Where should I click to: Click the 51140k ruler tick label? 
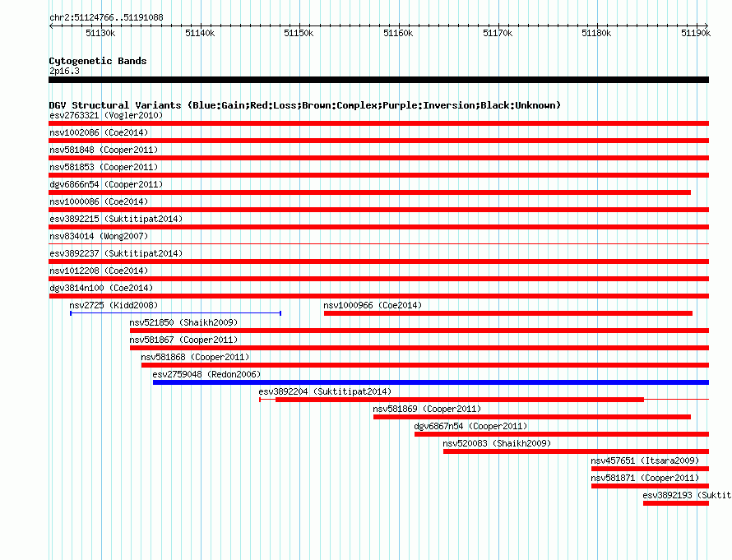pos(200,33)
